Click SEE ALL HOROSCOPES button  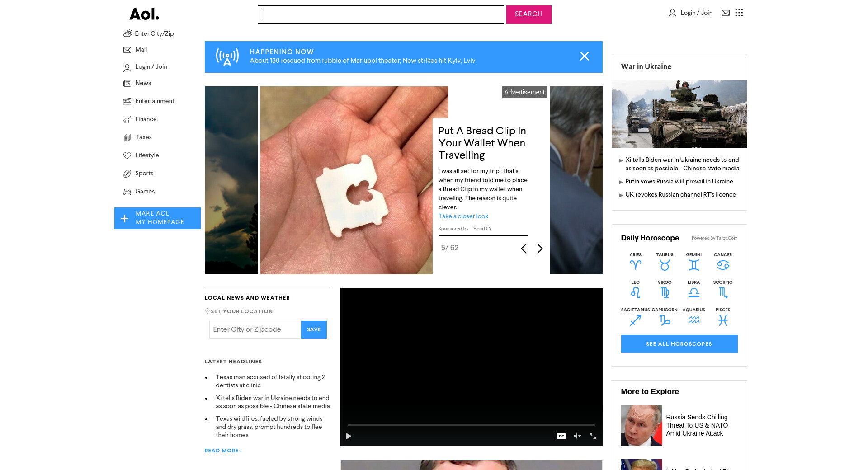tap(679, 344)
